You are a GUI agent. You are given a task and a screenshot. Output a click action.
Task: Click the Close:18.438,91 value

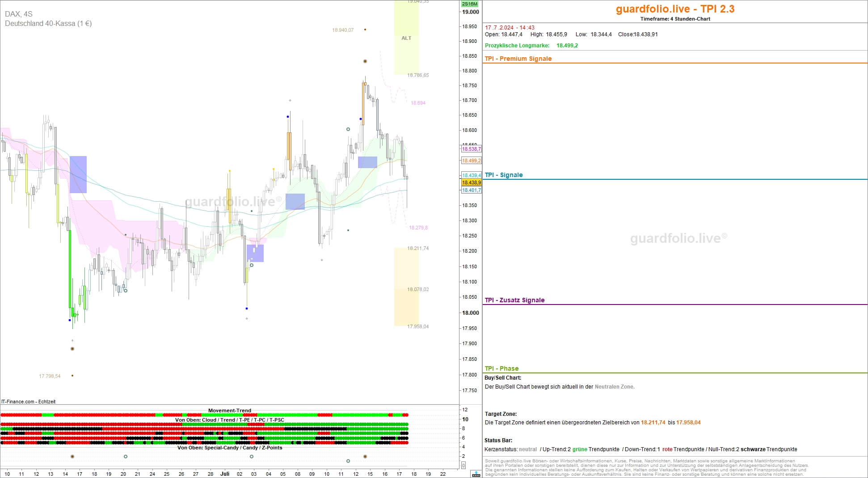[638, 34]
